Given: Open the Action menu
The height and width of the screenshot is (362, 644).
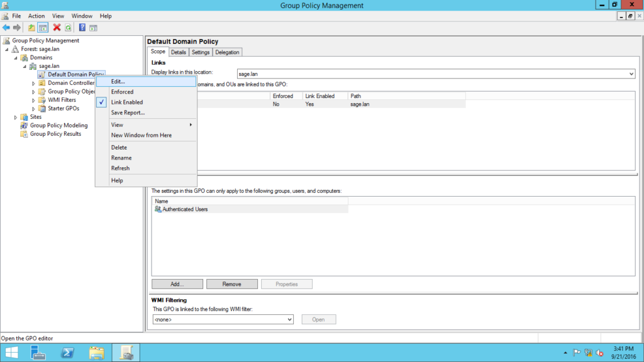Looking at the screenshot, I should pyautogui.click(x=36, y=16).
